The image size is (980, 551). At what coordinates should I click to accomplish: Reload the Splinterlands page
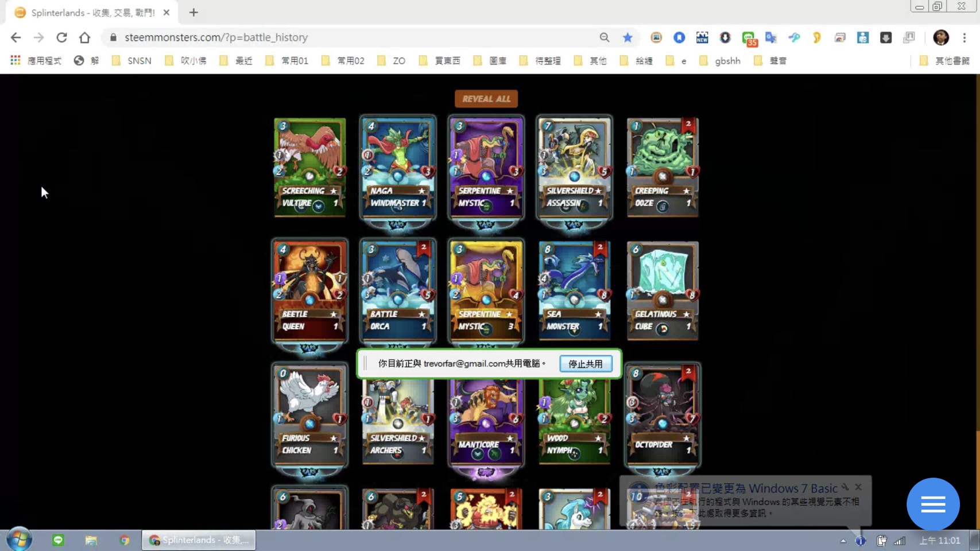(x=61, y=37)
